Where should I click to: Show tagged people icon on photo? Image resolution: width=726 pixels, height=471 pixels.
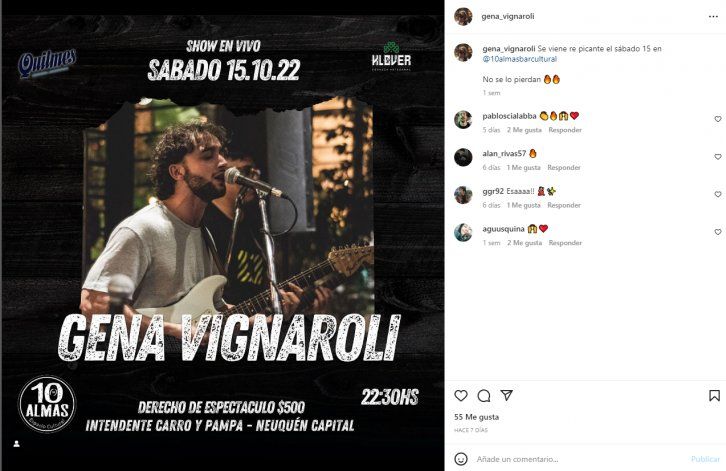tap(17, 444)
